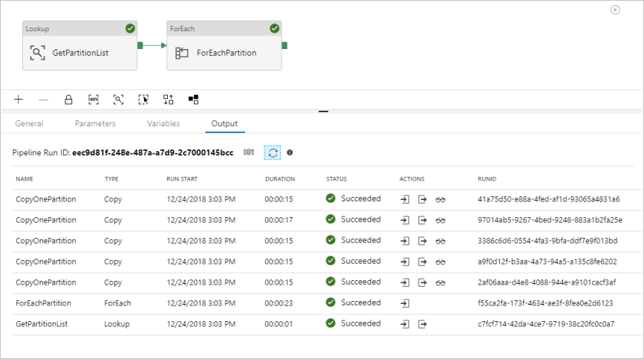Select the ForEachPartition activity node

point(224,53)
